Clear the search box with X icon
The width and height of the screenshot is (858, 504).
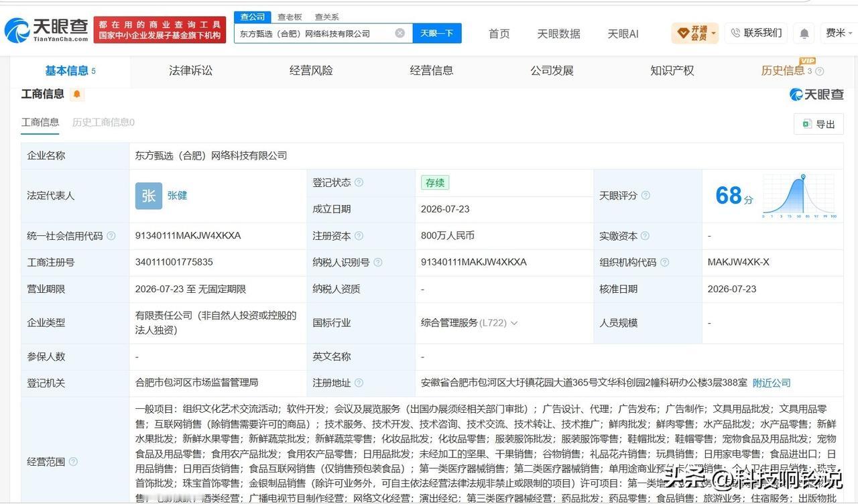[x=400, y=33]
